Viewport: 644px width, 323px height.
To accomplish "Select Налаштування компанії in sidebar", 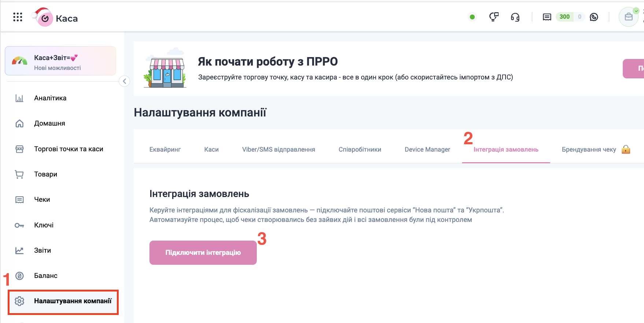I will click(73, 301).
